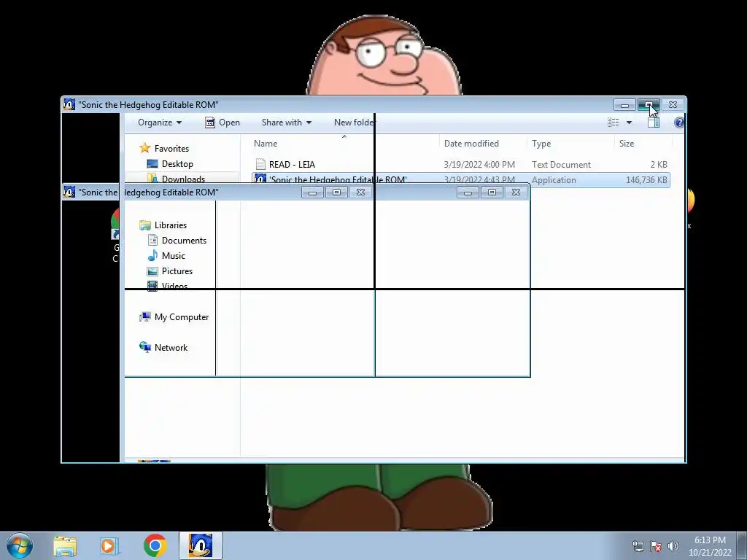Click the My Computer monitor icon
747x560 pixels.
click(x=145, y=316)
